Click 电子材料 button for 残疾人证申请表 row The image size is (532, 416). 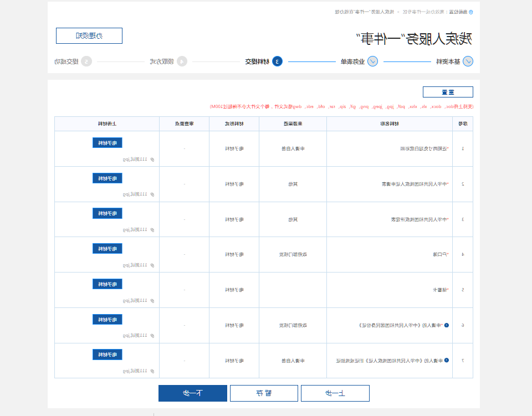click(107, 178)
